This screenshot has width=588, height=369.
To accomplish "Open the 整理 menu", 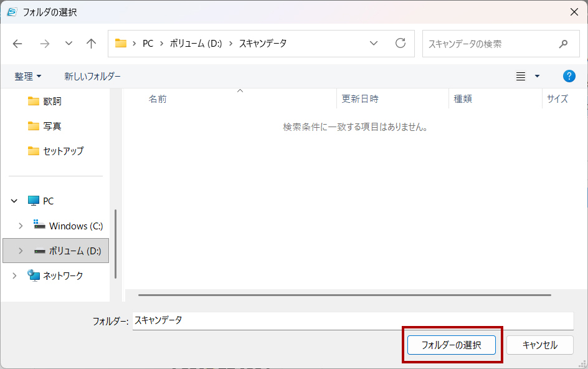I will [x=28, y=75].
